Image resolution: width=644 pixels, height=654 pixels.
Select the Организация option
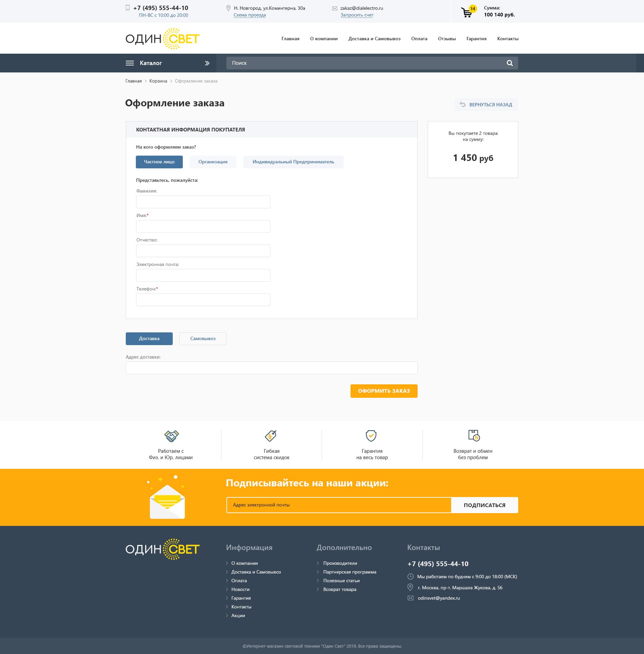[213, 162]
